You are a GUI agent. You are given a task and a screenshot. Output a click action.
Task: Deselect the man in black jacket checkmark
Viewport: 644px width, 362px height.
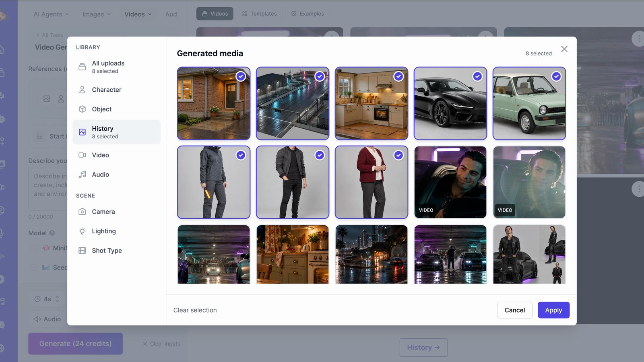pos(320,155)
